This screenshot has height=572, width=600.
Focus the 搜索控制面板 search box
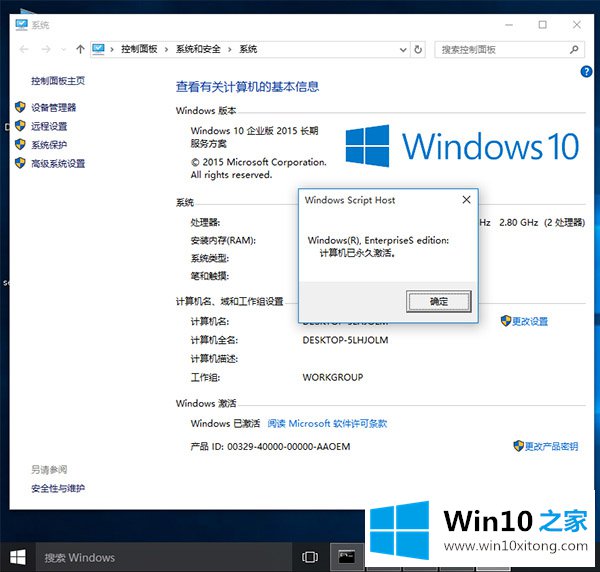pos(509,49)
